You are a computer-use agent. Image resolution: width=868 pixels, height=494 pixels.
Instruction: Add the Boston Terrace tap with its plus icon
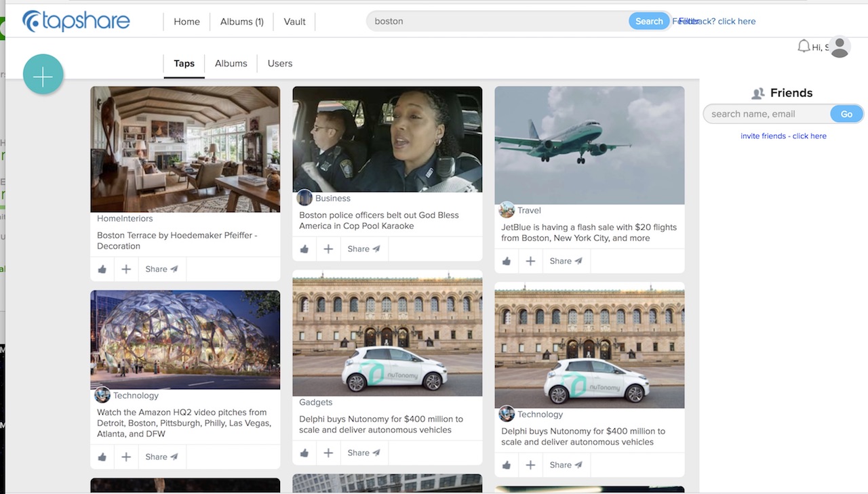point(126,269)
